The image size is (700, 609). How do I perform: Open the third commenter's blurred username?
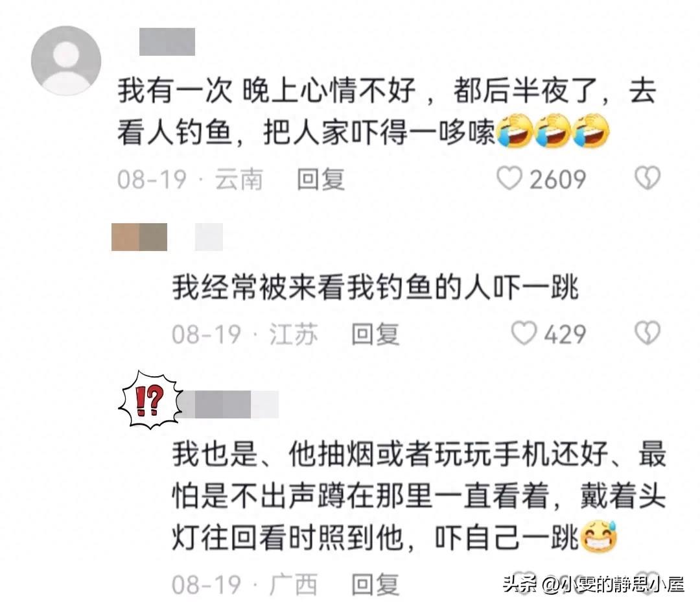(x=230, y=404)
